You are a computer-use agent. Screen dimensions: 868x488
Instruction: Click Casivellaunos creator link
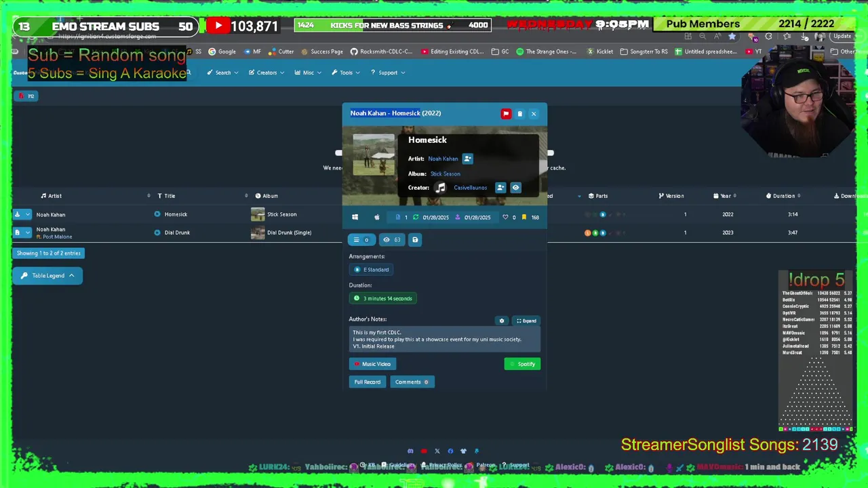coord(470,188)
